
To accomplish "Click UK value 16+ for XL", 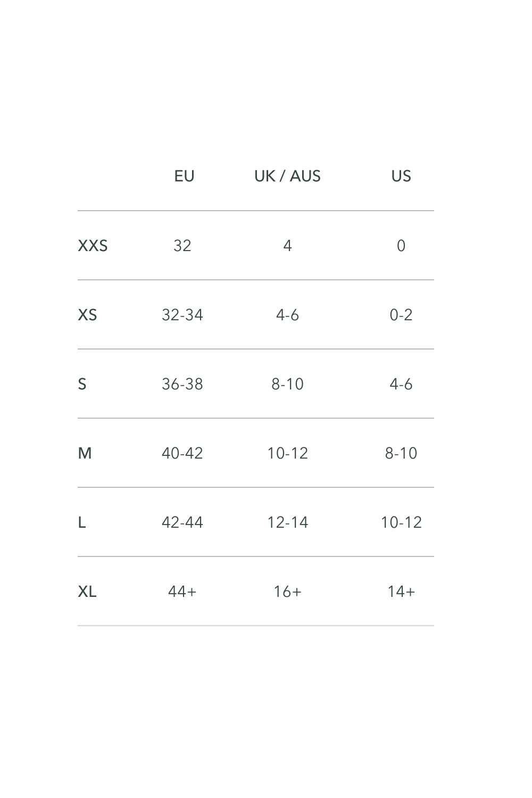I will click(287, 592).
